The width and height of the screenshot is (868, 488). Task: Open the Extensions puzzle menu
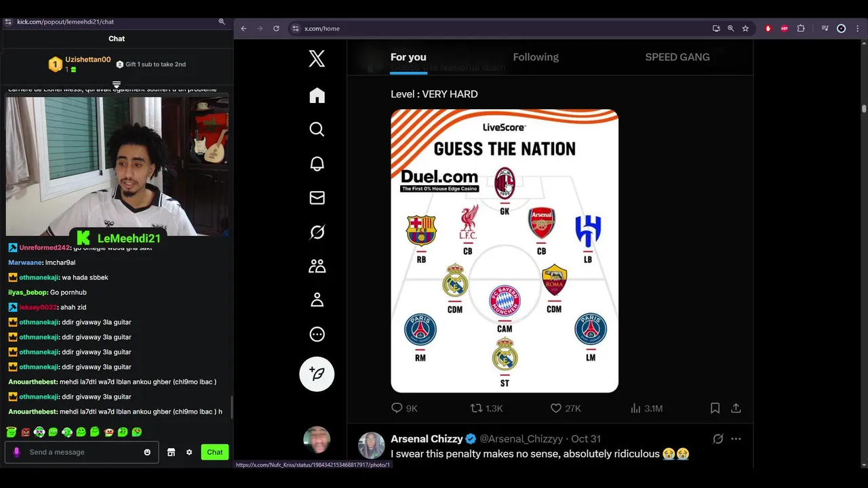click(x=801, y=28)
